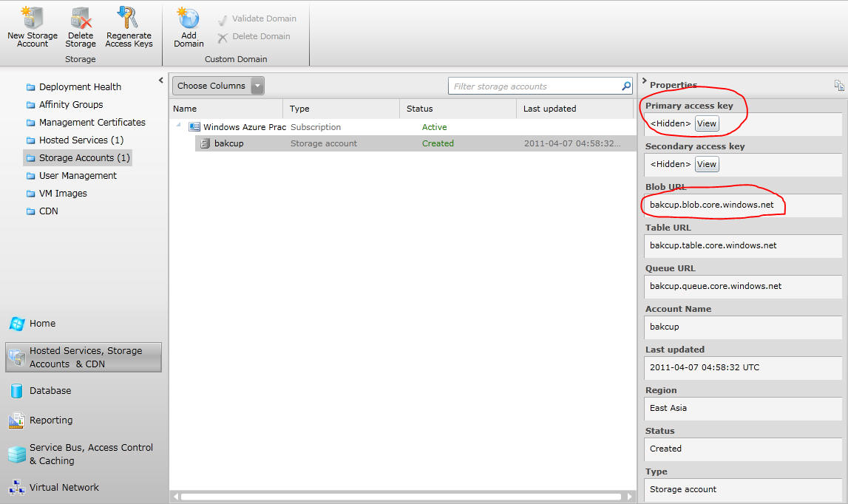848x504 pixels.
Task: Collapse the left navigation pane arrow
Action: tap(160, 80)
